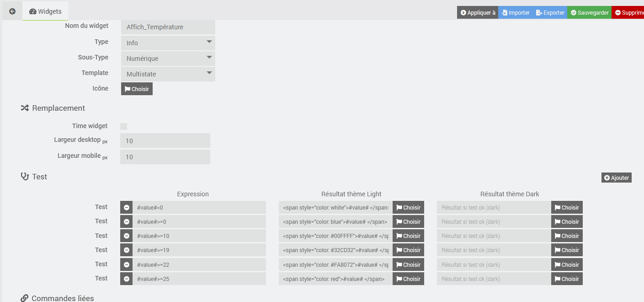
Task: Click the Appliquer à button
Action: tap(478, 13)
